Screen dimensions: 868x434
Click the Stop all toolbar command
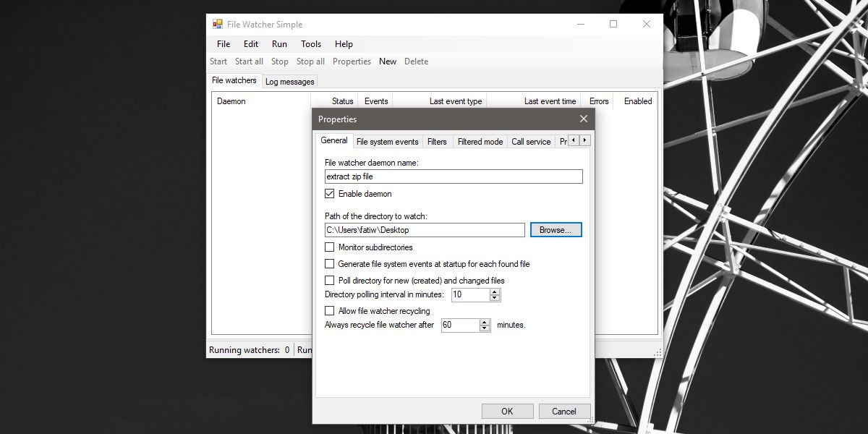[310, 61]
